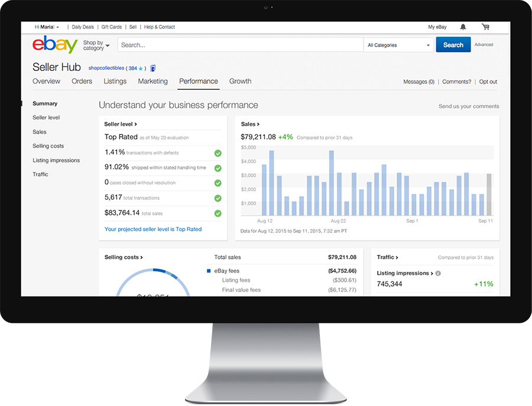The image size is (532, 406).
Task: Click green check for total transactions row
Action: [x=218, y=199]
